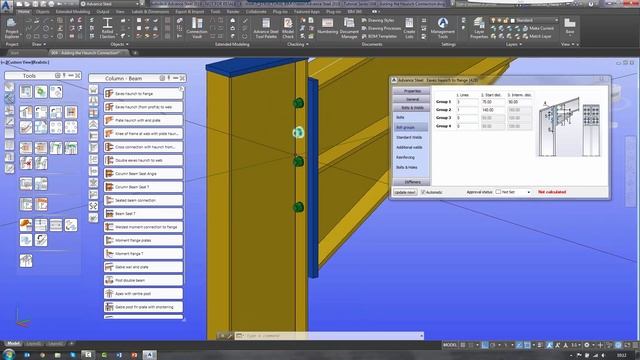Select Double eaves haunch to web
This screenshot has height=360, width=640.
click(143, 160)
